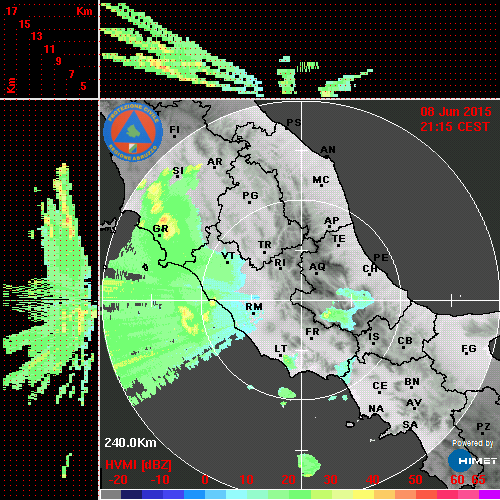
Task: Click the dark navy swatch on the color scale
Action: 131,494
